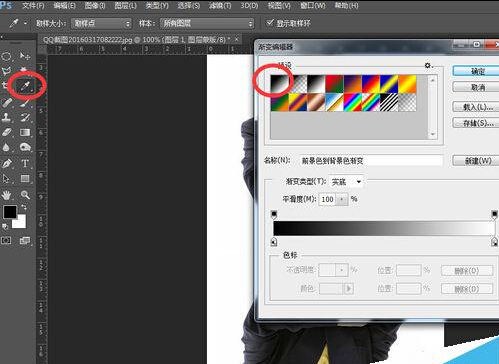
Task: Click the 平滑度 value field
Action: [x=328, y=199]
